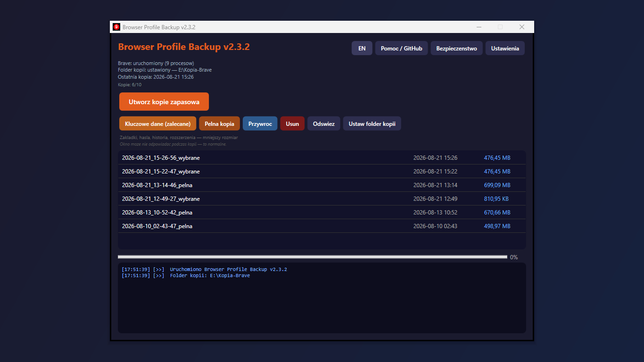Select backup 2026-08-21_15-22-47_wybrane
This screenshot has width=644, height=362.
(x=322, y=172)
